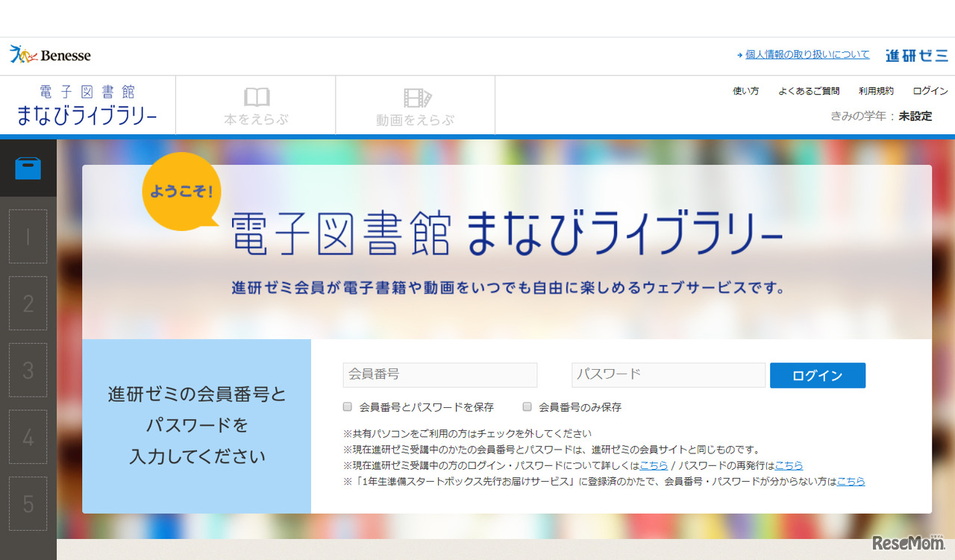The width and height of the screenshot is (955, 560).
Task: Open こちら link for start box registrants
Action: pyautogui.click(x=851, y=481)
